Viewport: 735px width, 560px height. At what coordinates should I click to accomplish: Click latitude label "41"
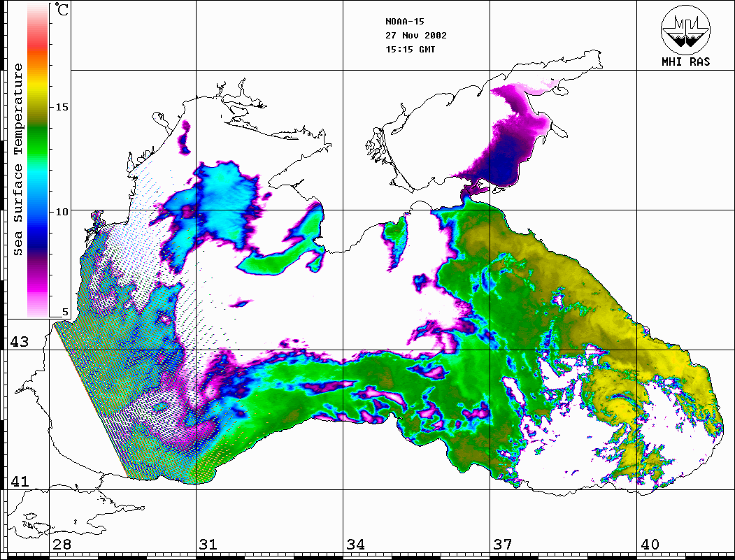20,481
